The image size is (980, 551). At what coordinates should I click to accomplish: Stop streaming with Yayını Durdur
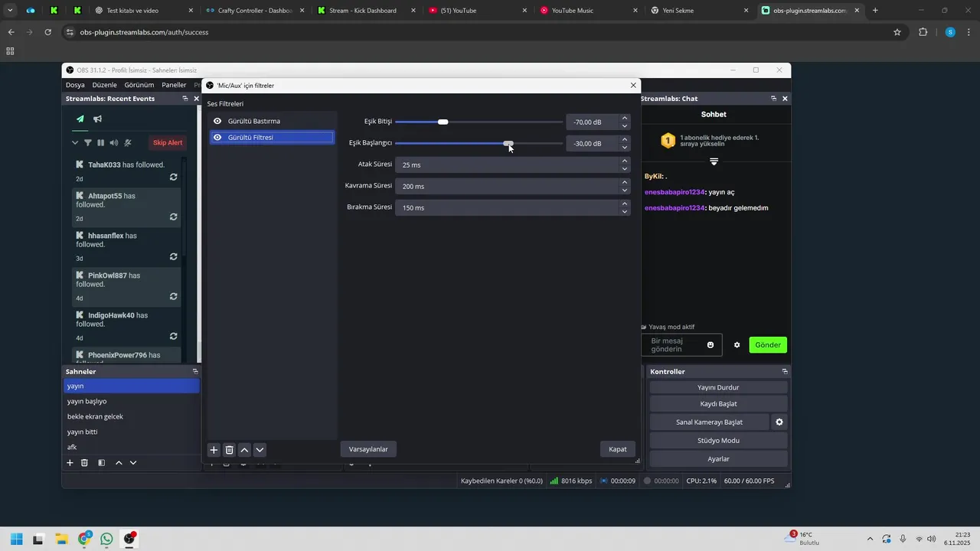coord(718,387)
